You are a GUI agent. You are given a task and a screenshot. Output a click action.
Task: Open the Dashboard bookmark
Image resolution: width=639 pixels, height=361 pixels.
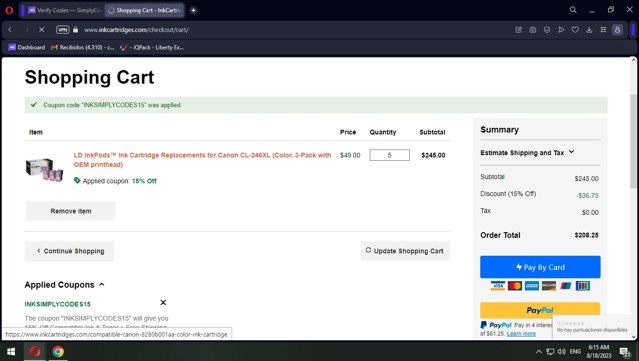[x=27, y=47]
